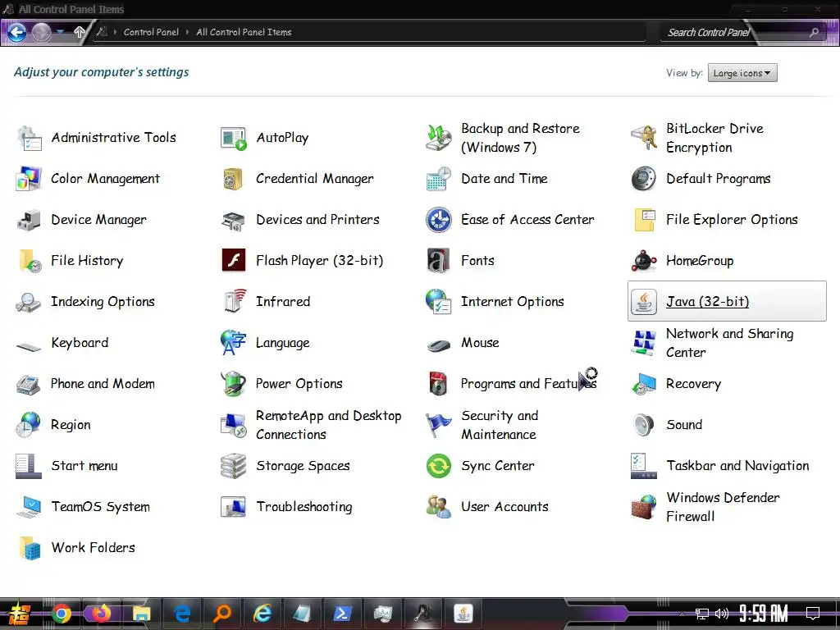Launch Google Chrome from taskbar

click(62, 614)
